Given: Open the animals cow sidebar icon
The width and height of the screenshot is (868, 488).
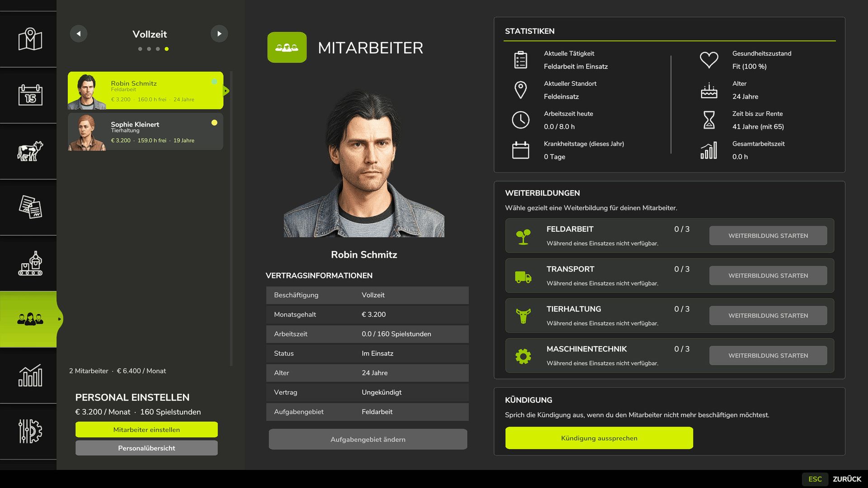Looking at the screenshot, I should coord(30,151).
